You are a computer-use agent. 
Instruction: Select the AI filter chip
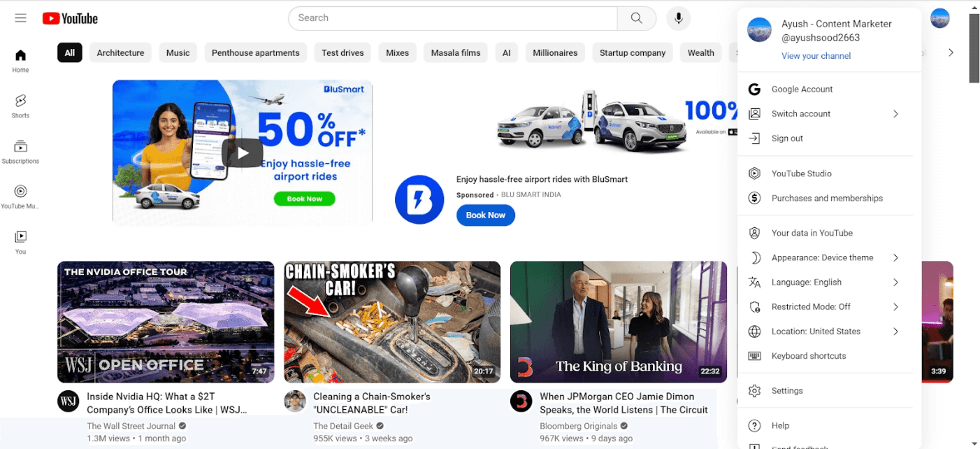pyautogui.click(x=507, y=52)
